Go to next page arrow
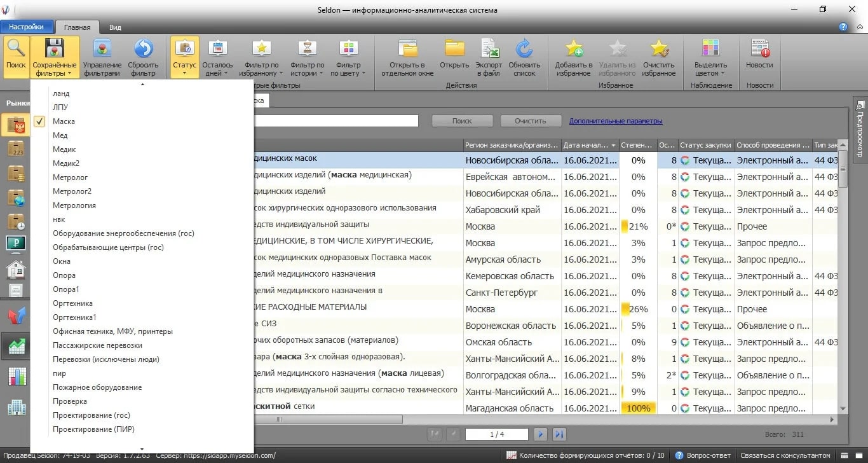 541,434
